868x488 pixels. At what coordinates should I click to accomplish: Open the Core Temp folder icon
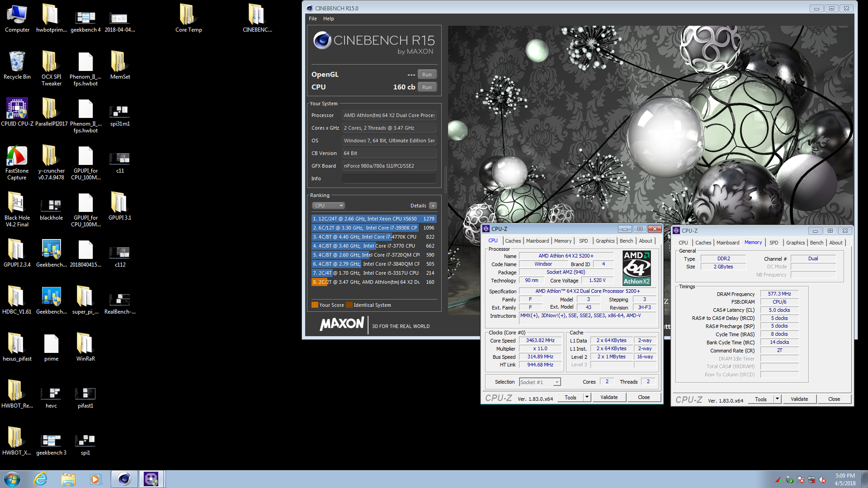[x=189, y=19]
